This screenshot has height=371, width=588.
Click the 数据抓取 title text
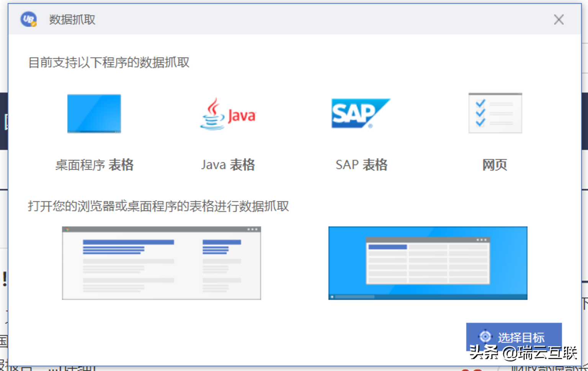pyautogui.click(x=72, y=20)
